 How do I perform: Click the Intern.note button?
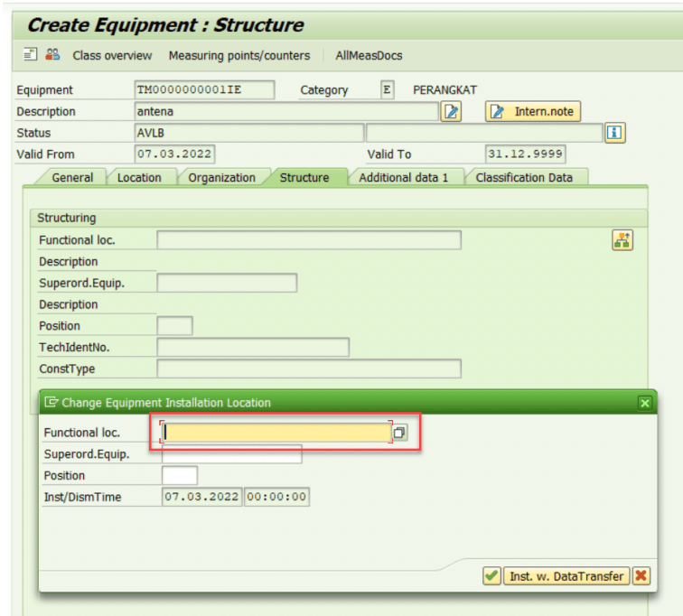coord(533,111)
